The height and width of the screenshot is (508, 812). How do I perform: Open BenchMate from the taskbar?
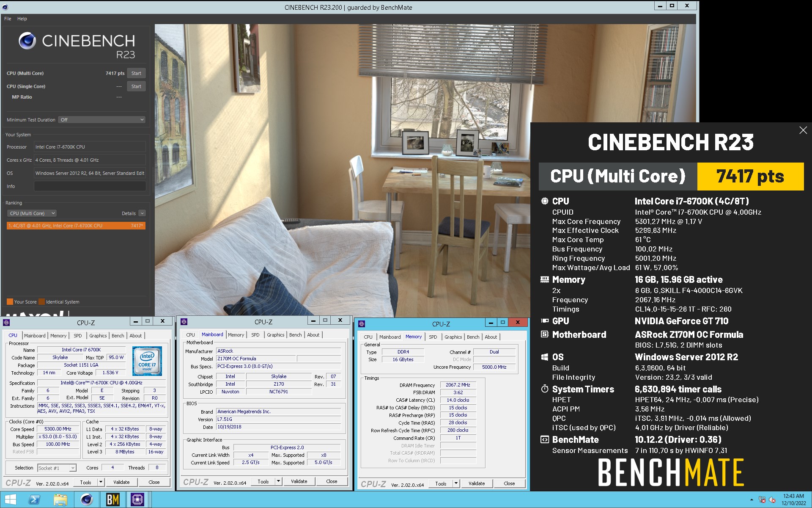(x=112, y=500)
